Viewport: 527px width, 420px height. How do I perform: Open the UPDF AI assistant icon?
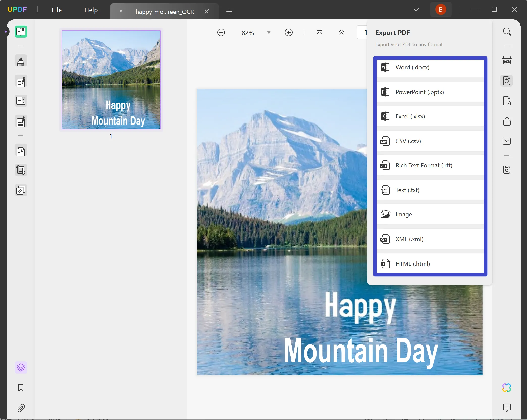click(507, 388)
